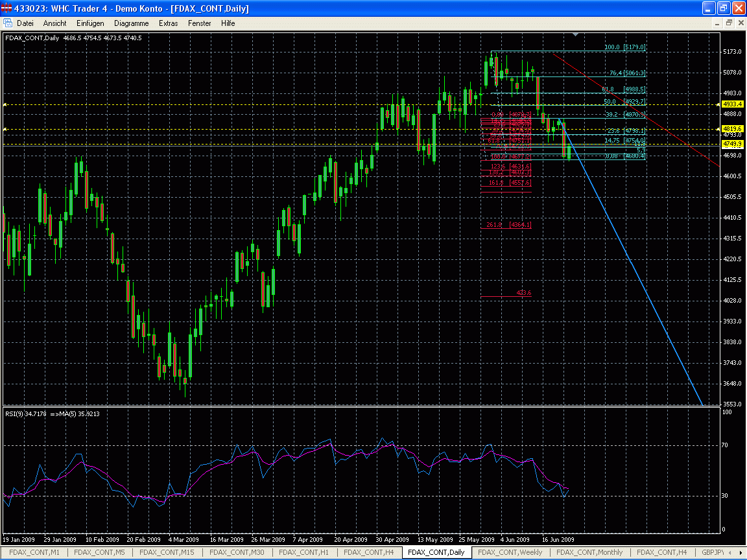Click the RSI scale value 30
This screenshot has height=560, width=747.
click(724, 495)
